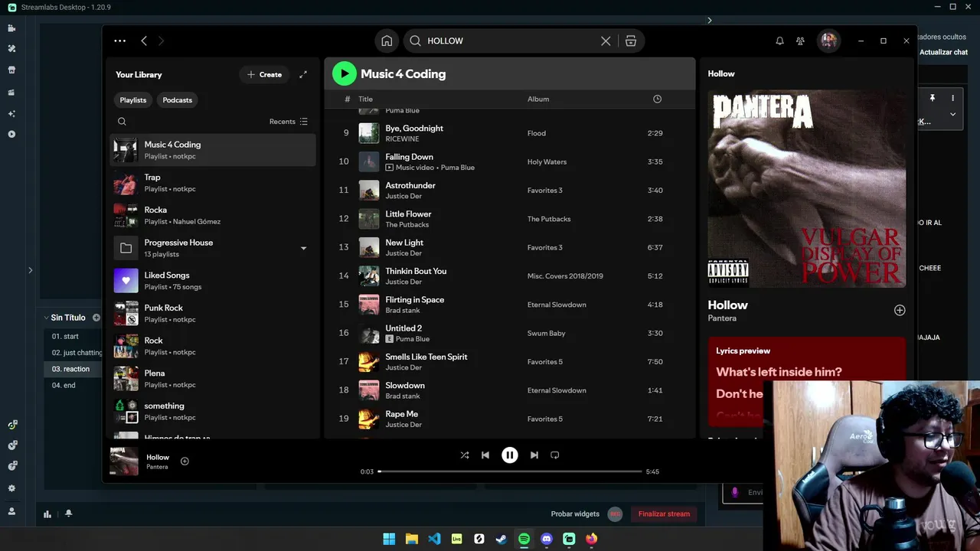Viewport: 980px width, 551px height.
Task: Sort tracks by Title column
Action: pos(366,99)
